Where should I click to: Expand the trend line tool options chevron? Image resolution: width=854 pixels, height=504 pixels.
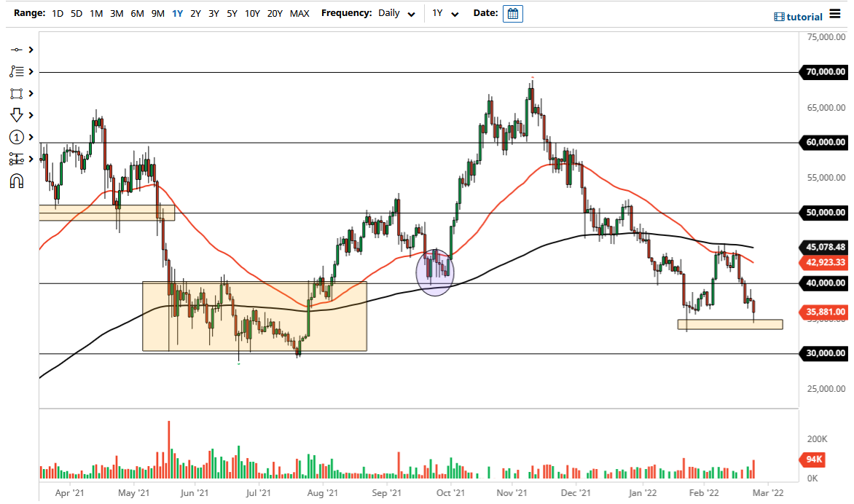click(x=30, y=50)
